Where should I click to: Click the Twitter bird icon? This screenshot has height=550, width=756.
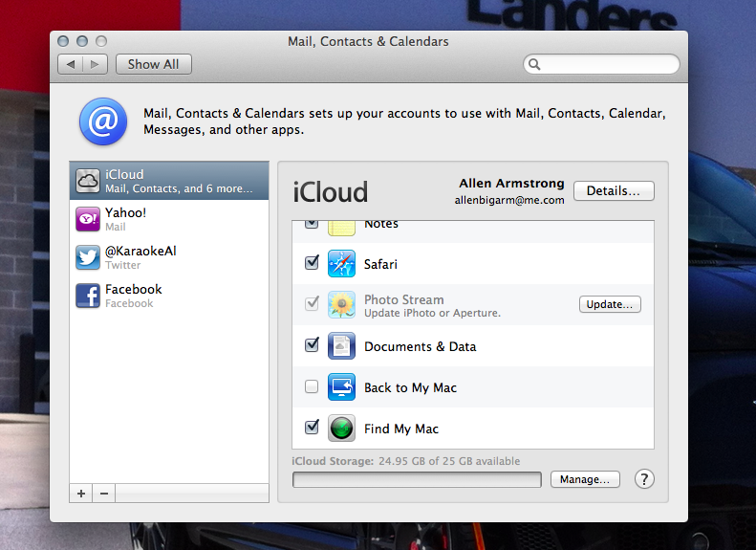88,257
